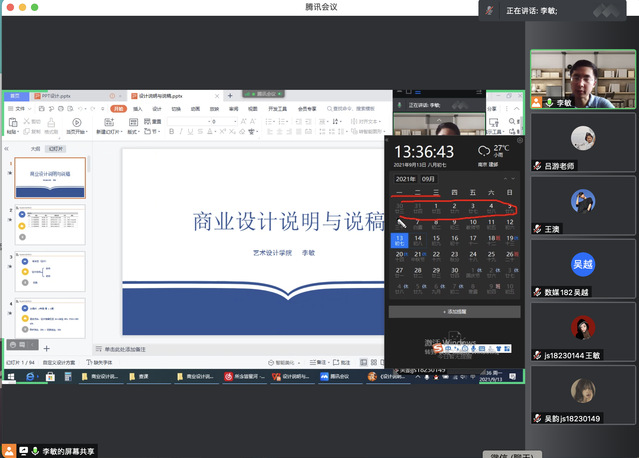Click the add slide plus icon below thumbnails

pos(45,348)
